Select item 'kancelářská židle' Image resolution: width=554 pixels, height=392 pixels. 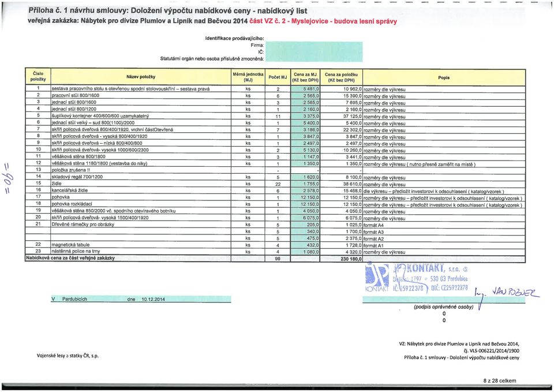click(x=70, y=190)
